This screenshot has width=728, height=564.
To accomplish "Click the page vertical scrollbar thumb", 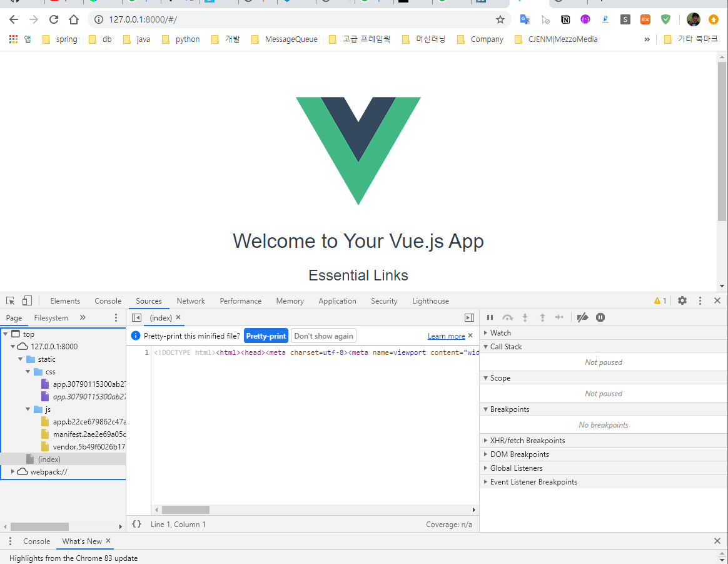I will point(722,141).
